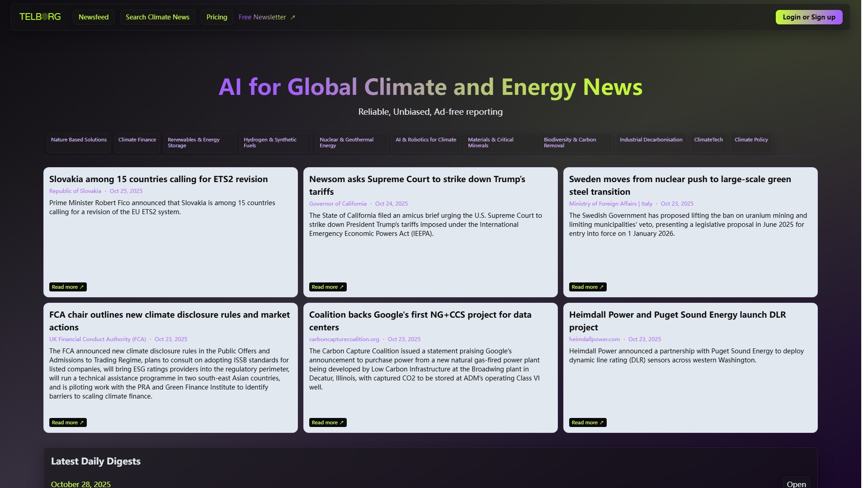
Task: Open the Pricing page
Action: [217, 17]
